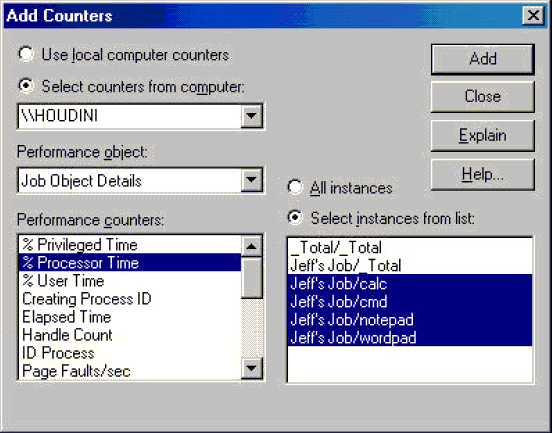Open Help for the dialog

click(483, 174)
